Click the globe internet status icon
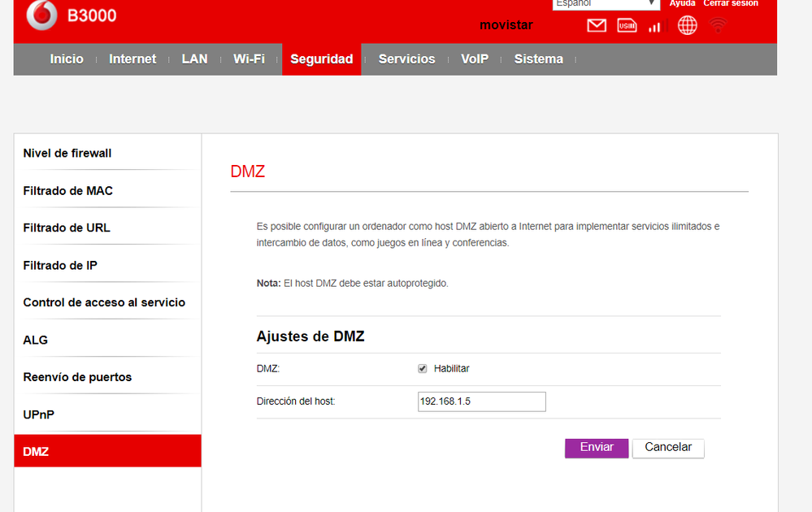Screen dimensions: 812x512 687,26
